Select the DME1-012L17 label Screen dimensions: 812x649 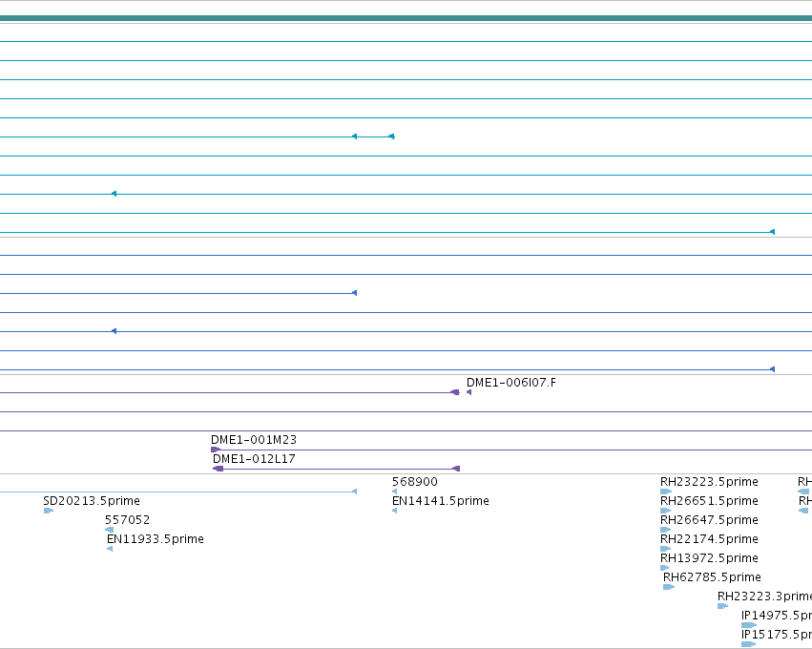[254, 459]
